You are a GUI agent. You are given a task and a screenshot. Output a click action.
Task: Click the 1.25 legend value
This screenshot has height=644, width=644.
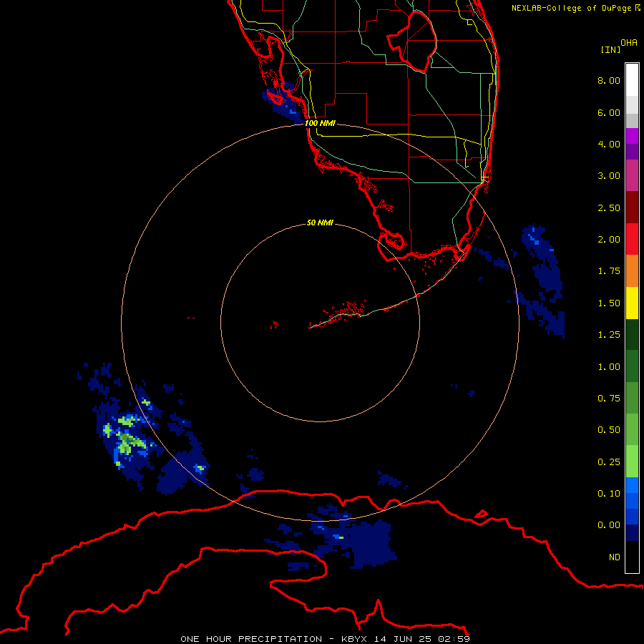point(609,335)
